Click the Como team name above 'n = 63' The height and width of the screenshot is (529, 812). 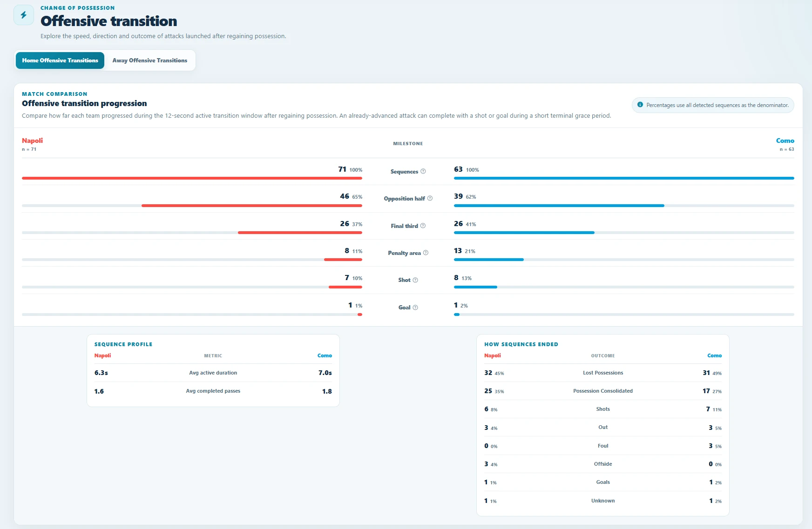tap(785, 141)
